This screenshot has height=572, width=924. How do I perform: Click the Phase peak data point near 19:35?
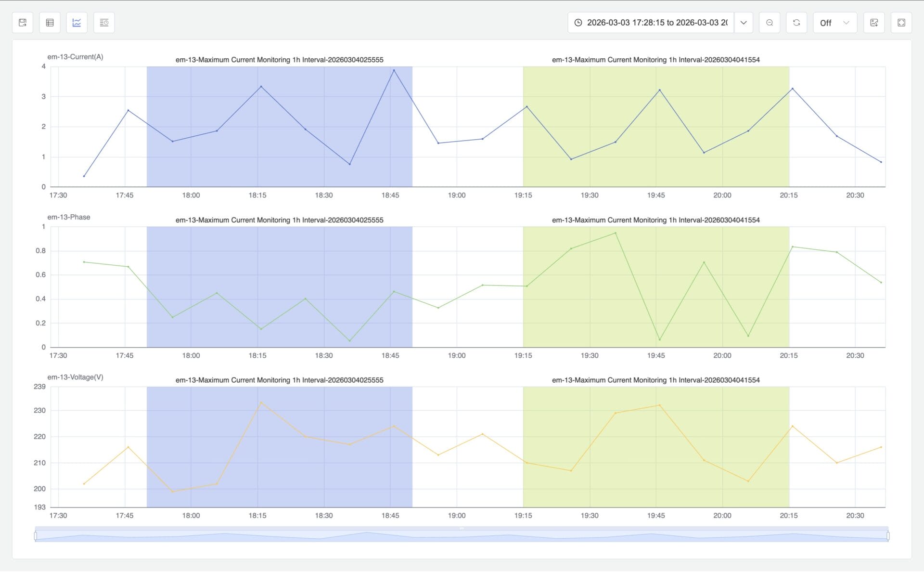tap(615, 233)
